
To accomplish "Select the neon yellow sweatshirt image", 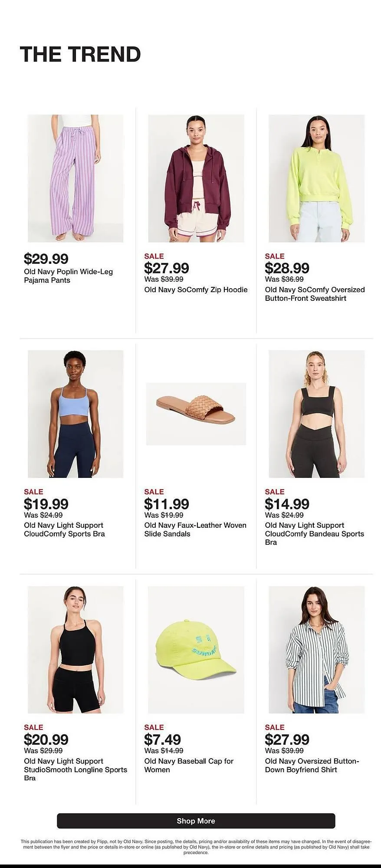I will pyautogui.click(x=317, y=178).
